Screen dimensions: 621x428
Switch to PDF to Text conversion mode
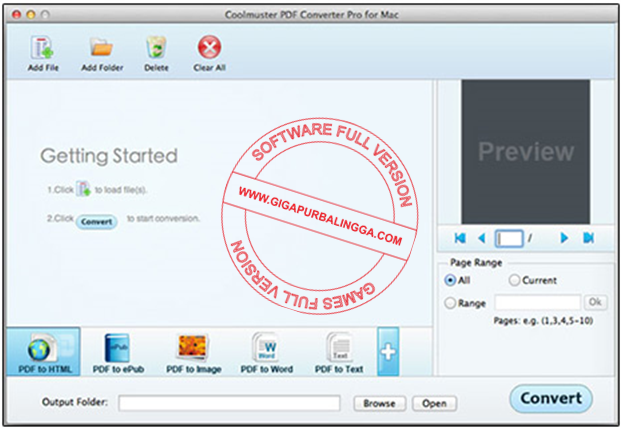point(339,354)
